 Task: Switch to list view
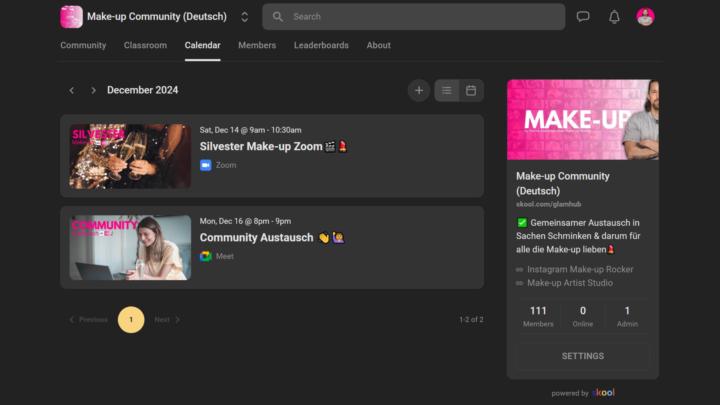coord(447,90)
